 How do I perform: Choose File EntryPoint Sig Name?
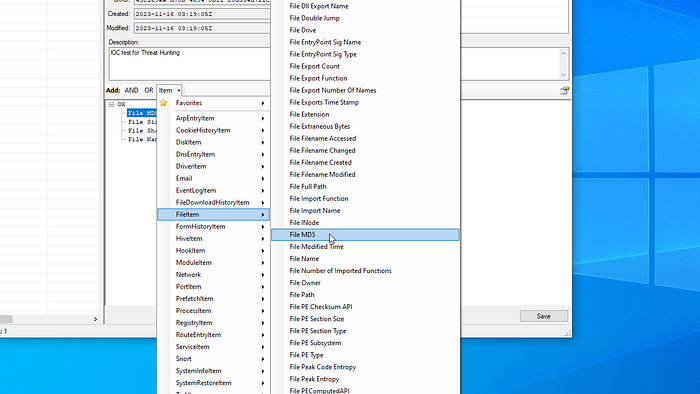(x=365, y=42)
